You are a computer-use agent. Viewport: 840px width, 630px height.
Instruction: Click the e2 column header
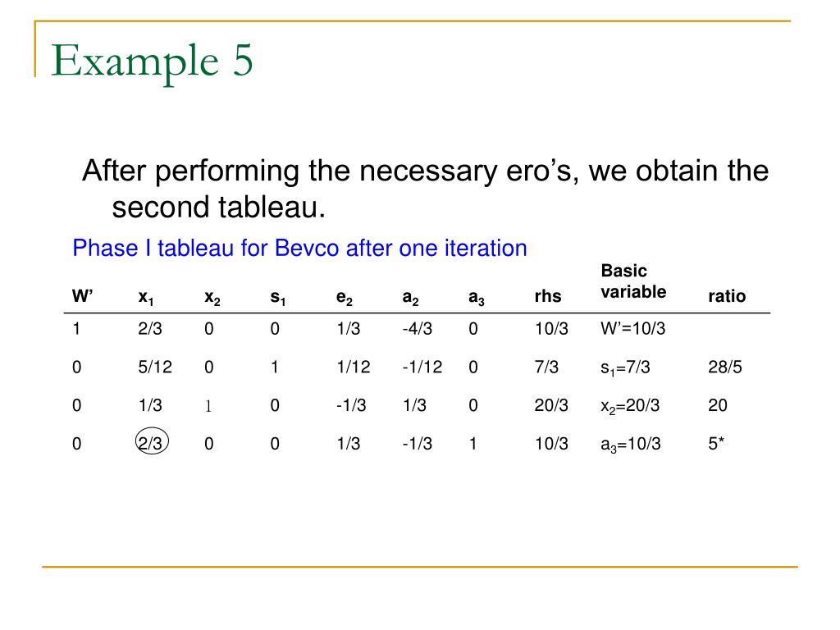[x=345, y=297]
